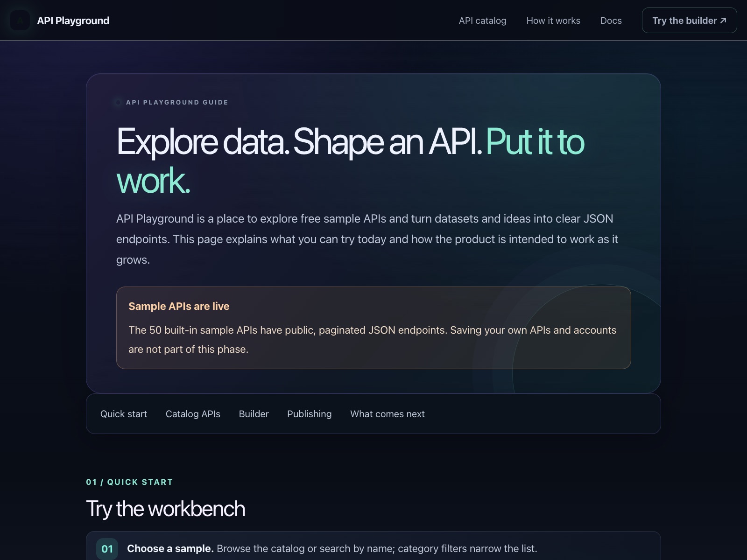
Task: Open the Docs nav link
Action: coord(611,21)
